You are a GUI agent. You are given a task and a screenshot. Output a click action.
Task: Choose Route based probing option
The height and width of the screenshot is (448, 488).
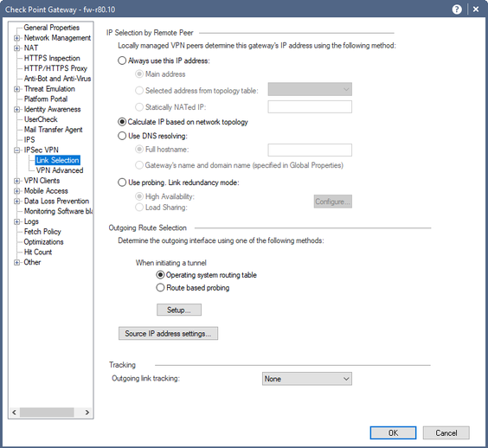[160, 288]
